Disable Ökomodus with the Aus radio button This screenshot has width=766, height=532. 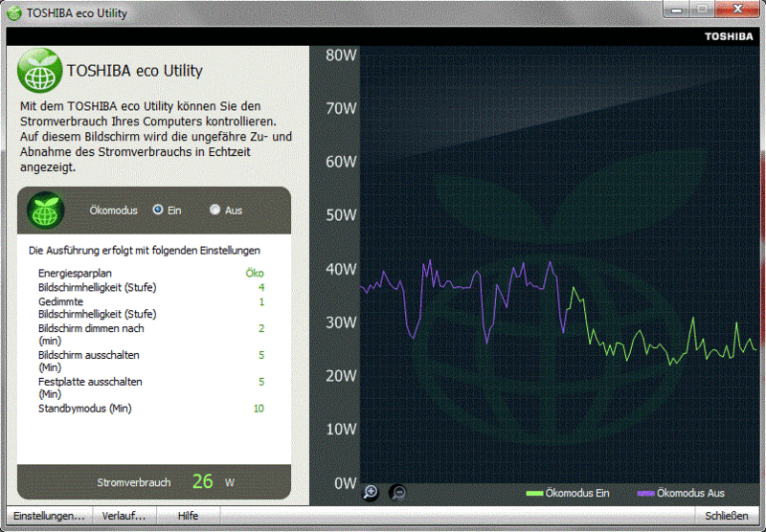[x=215, y=210]
